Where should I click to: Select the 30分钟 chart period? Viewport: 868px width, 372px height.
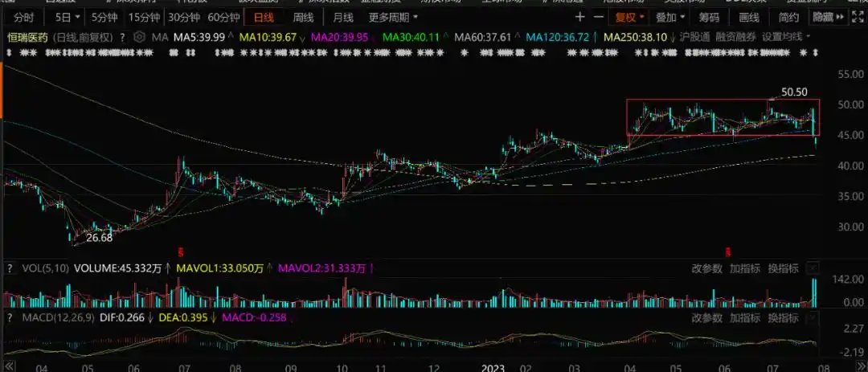pos(184,18)
